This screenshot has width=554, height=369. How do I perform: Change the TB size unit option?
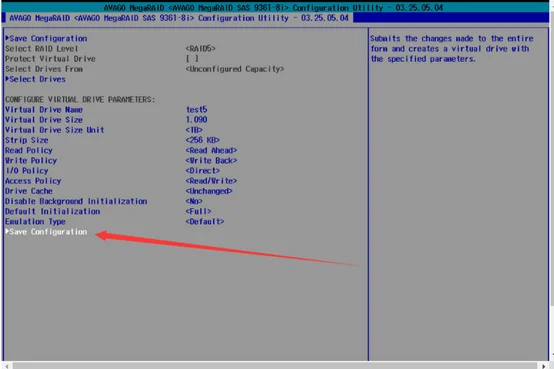click(x=194, y=130)
